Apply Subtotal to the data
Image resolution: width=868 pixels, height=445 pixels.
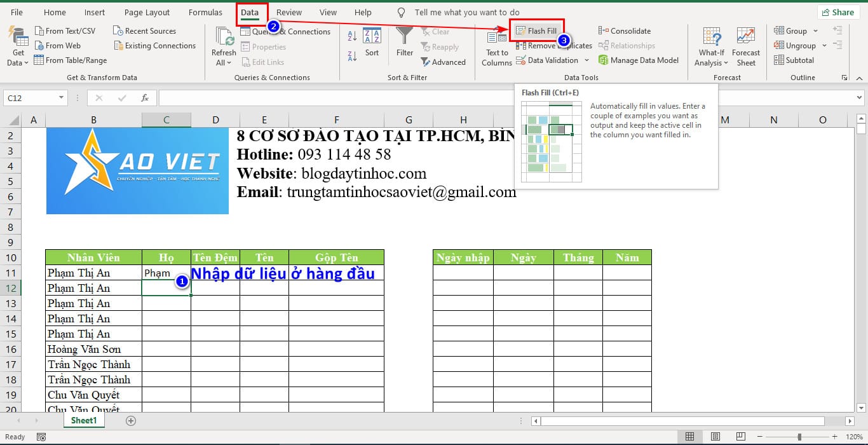pos(794,60)
